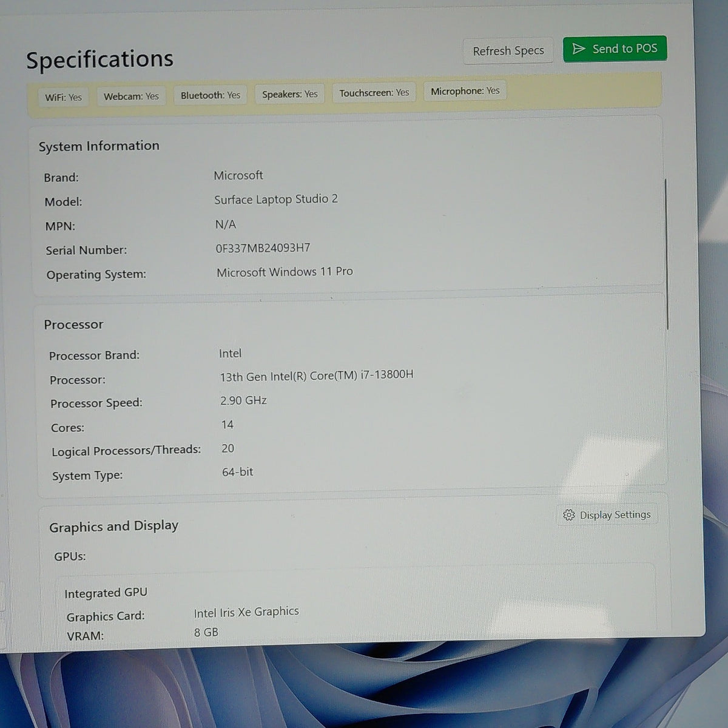Screen dimensions: 728x728
Task: Click the Webcam: Yes badge
Action: point(131,96)
